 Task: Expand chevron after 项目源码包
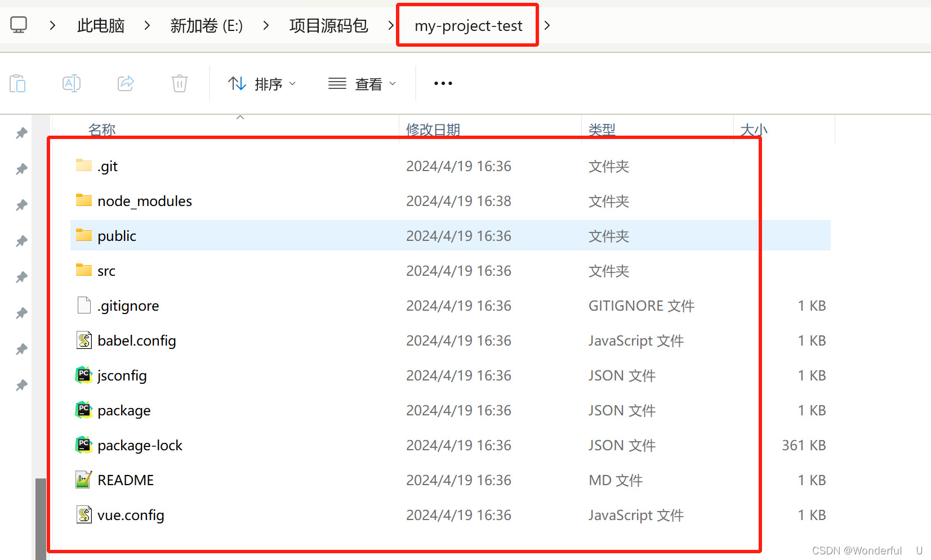click(391, 25)
